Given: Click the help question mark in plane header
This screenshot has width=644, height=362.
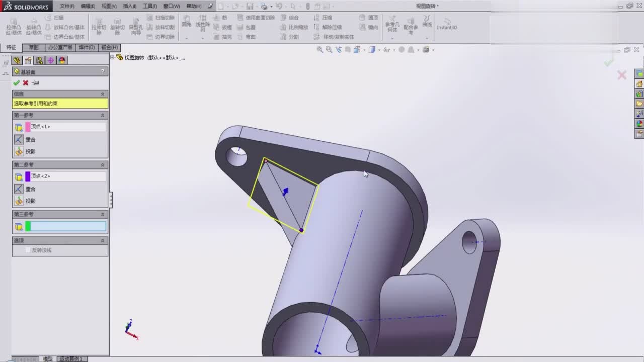Looking at the screenshot, I should 103,72.
